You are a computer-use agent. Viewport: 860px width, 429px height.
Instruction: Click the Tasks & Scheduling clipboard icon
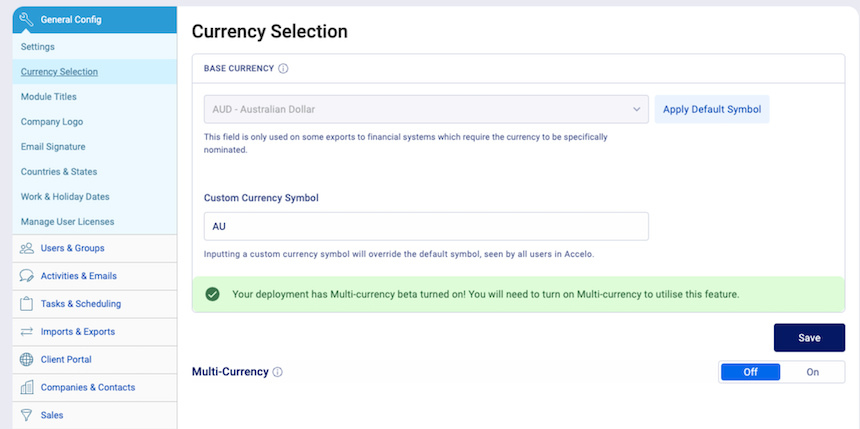point(26,304)
